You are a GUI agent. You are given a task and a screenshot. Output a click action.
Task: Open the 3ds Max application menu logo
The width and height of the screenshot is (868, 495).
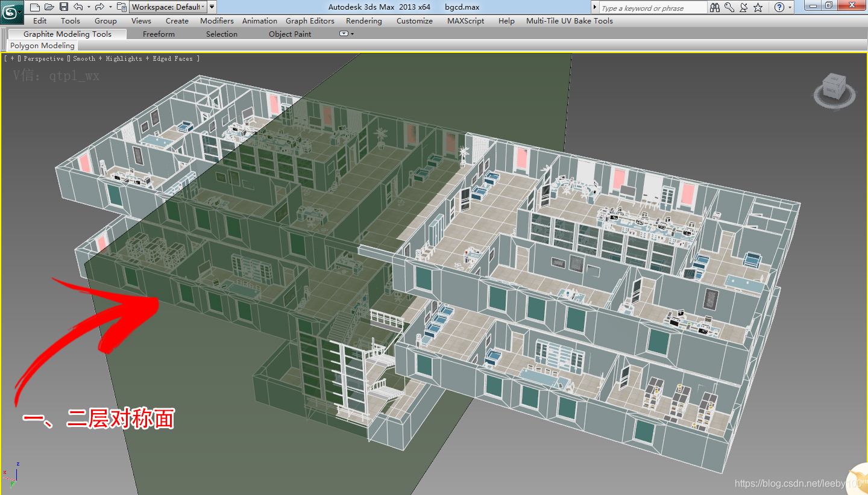[x=11, y=12]
